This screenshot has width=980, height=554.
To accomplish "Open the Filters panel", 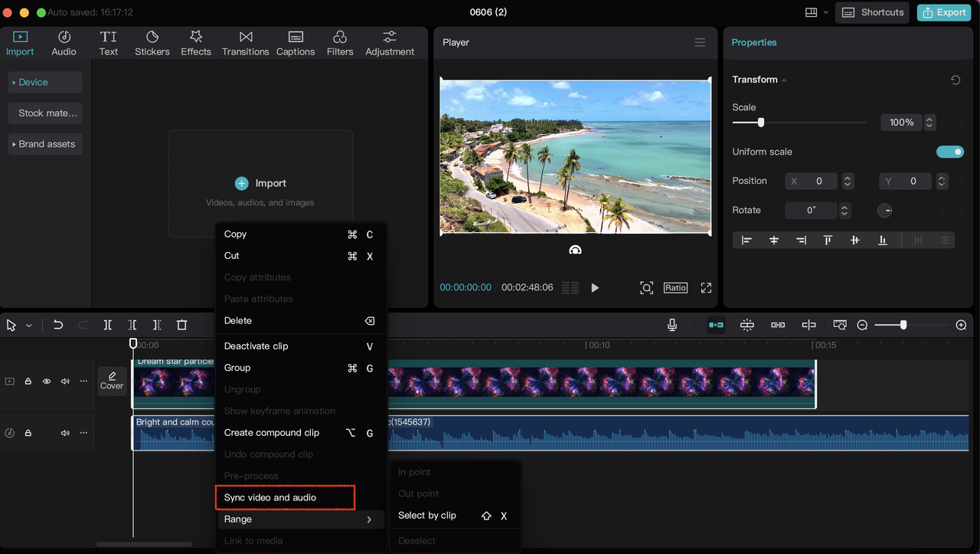I will [340, 42].
